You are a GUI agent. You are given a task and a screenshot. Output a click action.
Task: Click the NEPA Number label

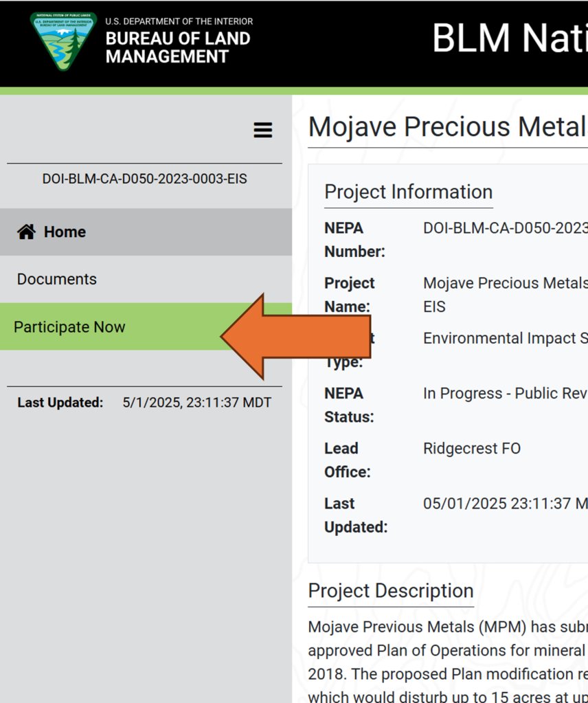[x=354, y=240]
